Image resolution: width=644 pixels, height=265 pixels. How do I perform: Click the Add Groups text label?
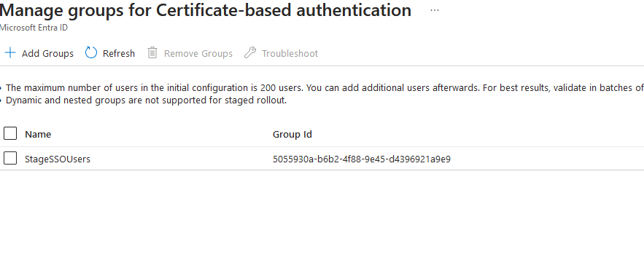coord(47,54)
